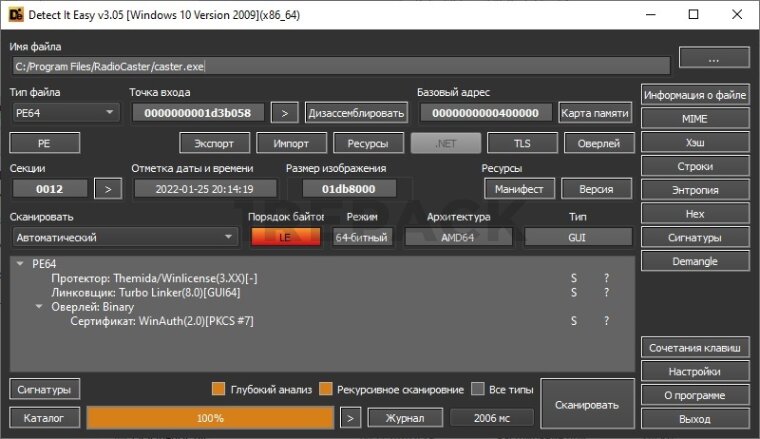This screenshot has height=439, width=760.
Task: Click the arrow button next to entry point
Action: click(285, 113)
